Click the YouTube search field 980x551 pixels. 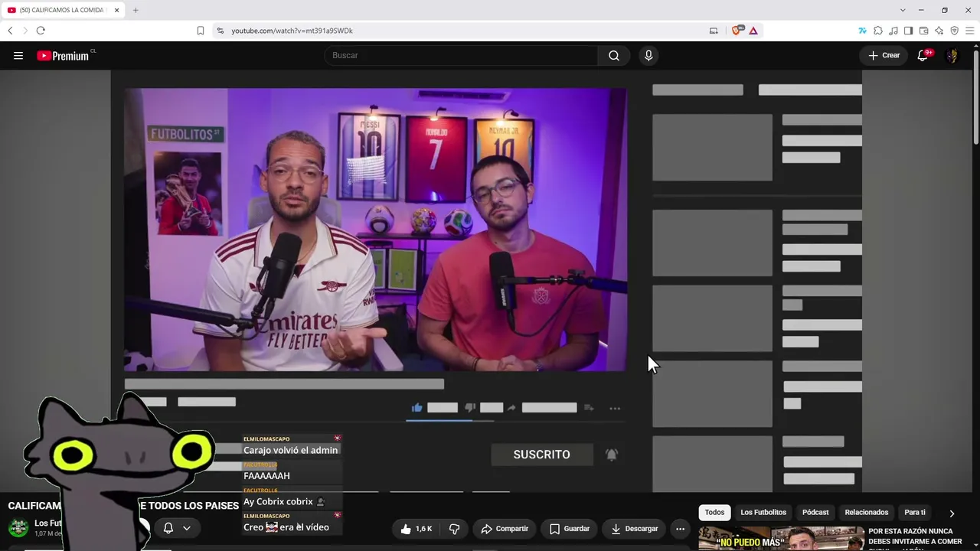pyautogui.click(x=461, y=55)
